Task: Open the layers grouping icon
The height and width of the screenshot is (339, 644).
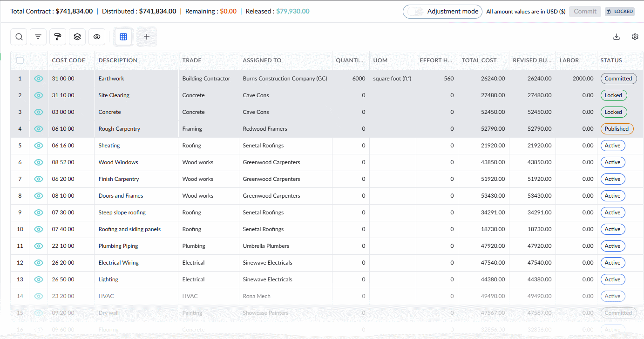Action: 77,37
